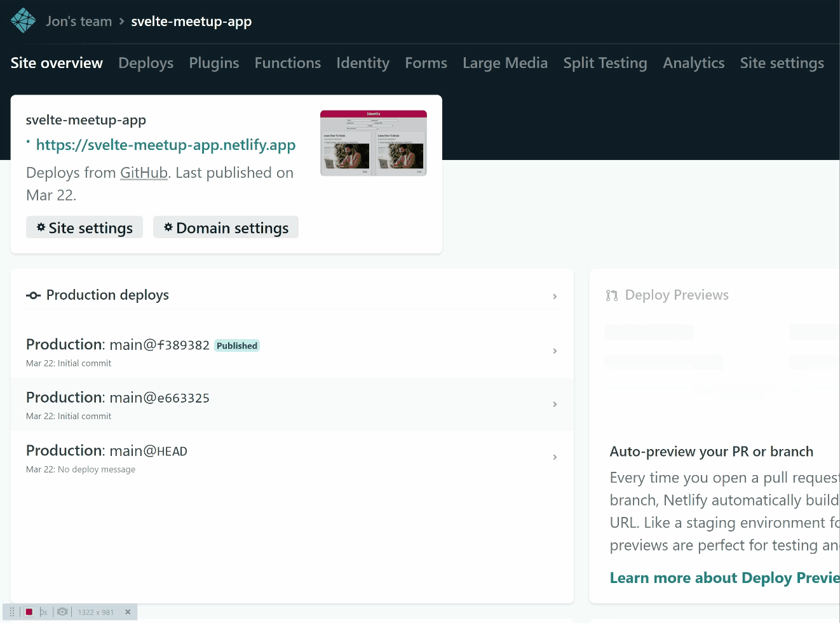Go to the Split Testing tab
This screenshot has width=840, height=623.
(x=605, y=63)
